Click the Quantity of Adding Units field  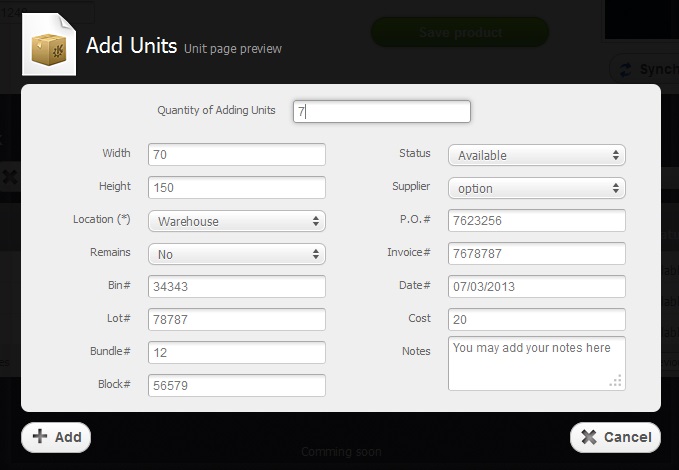click(x=381, y=112)
